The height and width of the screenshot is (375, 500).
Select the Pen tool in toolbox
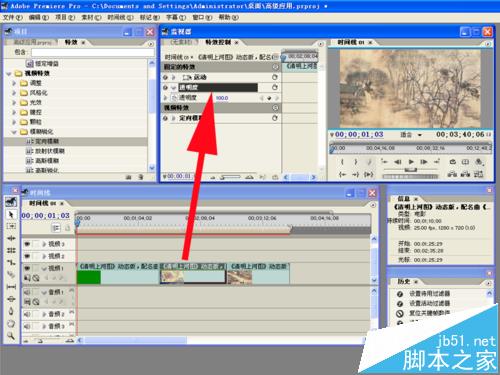(11, 311)
